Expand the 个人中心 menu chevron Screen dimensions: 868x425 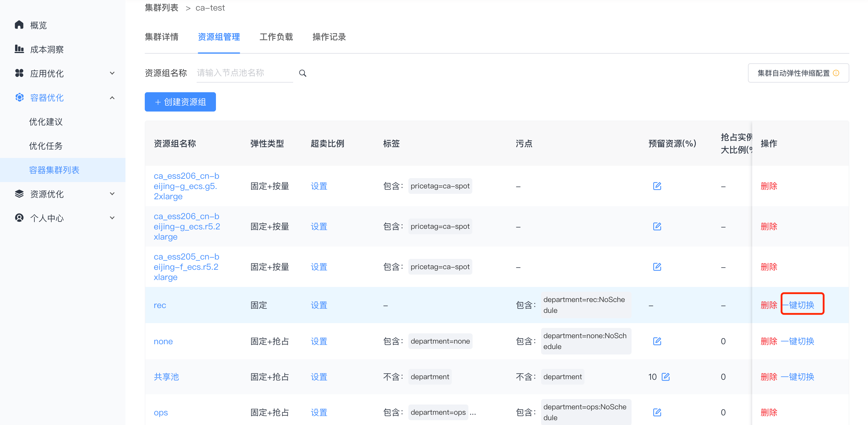[112, 218]
